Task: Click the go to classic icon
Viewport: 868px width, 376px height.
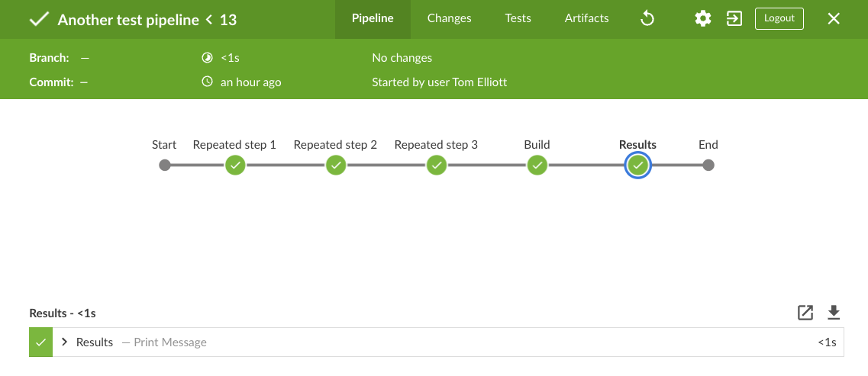Action: coord(734,19)
